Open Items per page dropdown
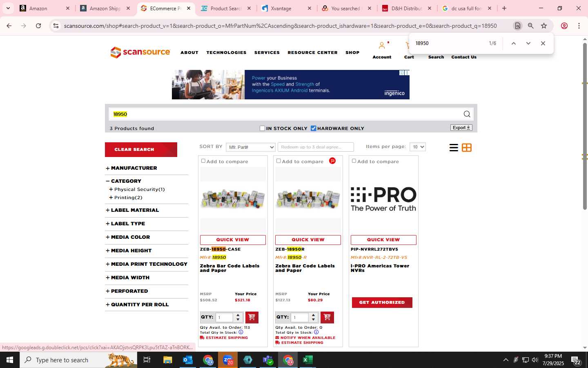 pos(417,147)
